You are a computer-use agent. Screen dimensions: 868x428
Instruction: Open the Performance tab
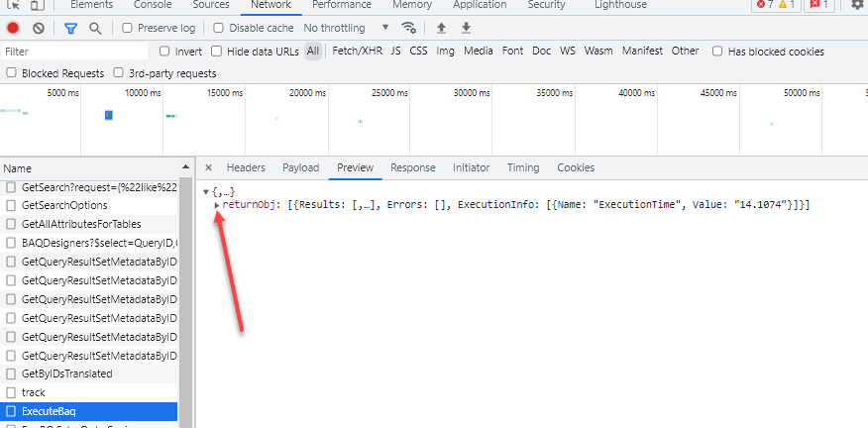(x=342, y=5)
